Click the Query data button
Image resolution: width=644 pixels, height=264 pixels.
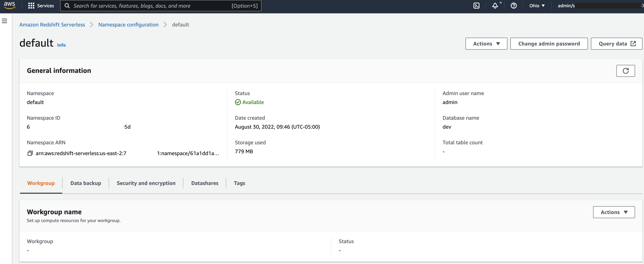[x=616, y=44]
